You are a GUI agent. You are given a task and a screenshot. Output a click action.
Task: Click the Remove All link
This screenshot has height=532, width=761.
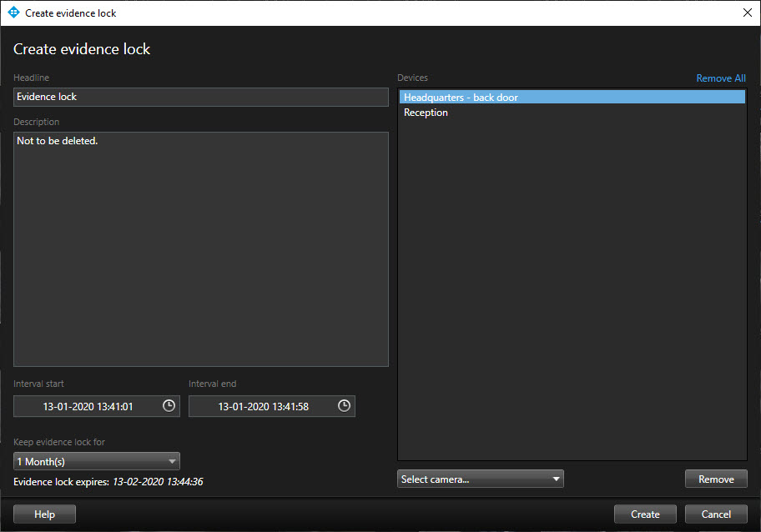pyautogui.click(x=721, y=78)
